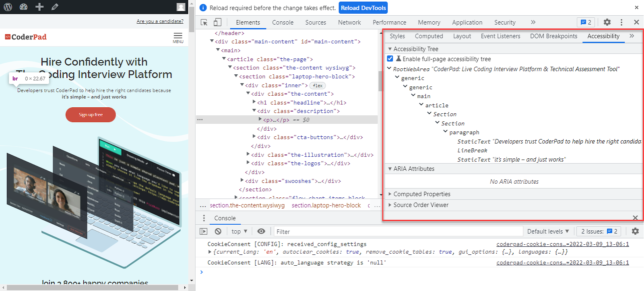Image resolution: width=644 pixels, height=291 pixels.
Task: Switch to the Sources tab
Action: pos(316,23)
